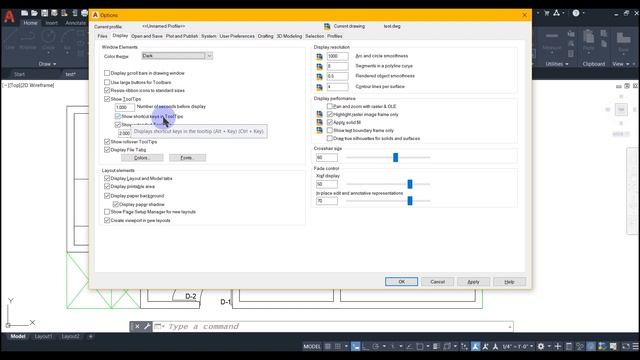Open the help icon dropdown arrow
This screenshot has height=360, width=640.
(583, 13)
